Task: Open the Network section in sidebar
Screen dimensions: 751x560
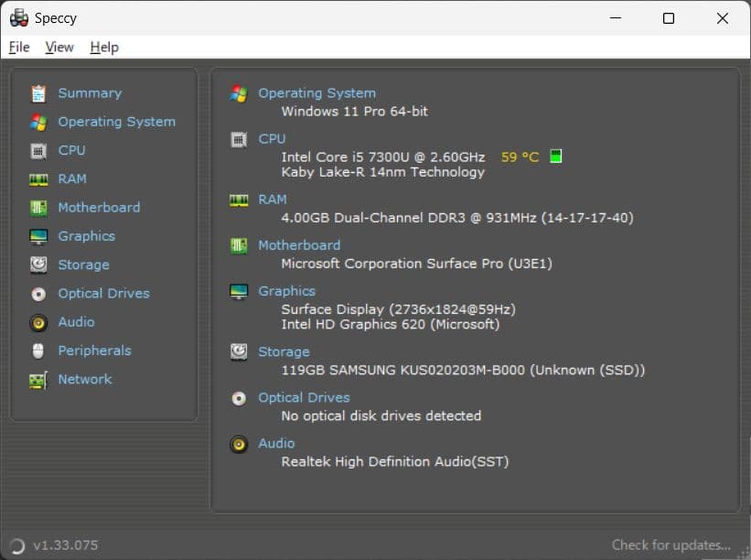Action: [85, 379]
